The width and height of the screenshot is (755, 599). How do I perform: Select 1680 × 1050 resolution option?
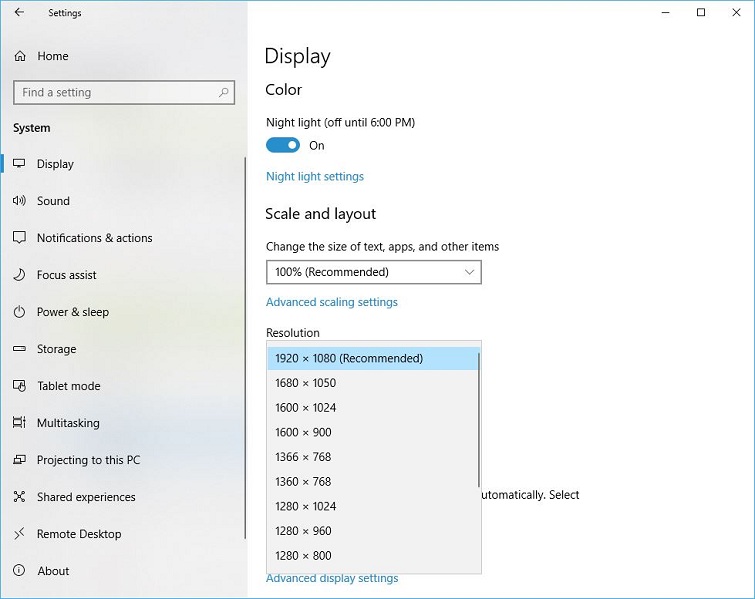tap(305, 383)
